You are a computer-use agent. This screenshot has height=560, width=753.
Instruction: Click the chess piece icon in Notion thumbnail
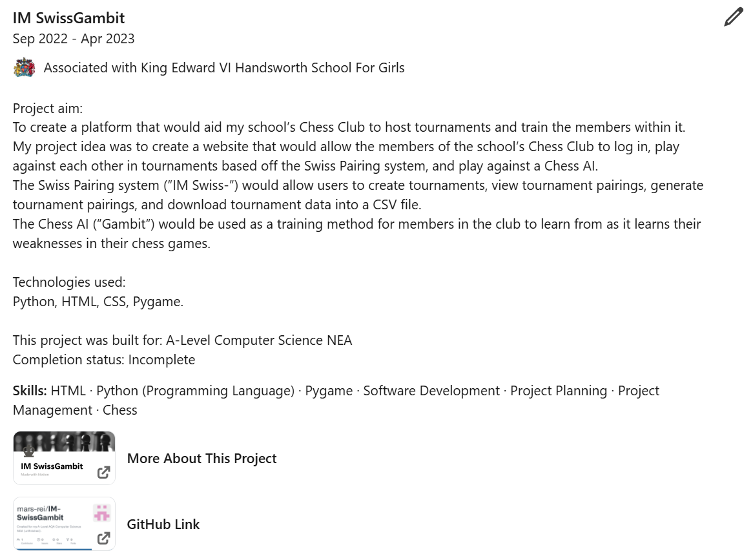click(x=29, y=451)
